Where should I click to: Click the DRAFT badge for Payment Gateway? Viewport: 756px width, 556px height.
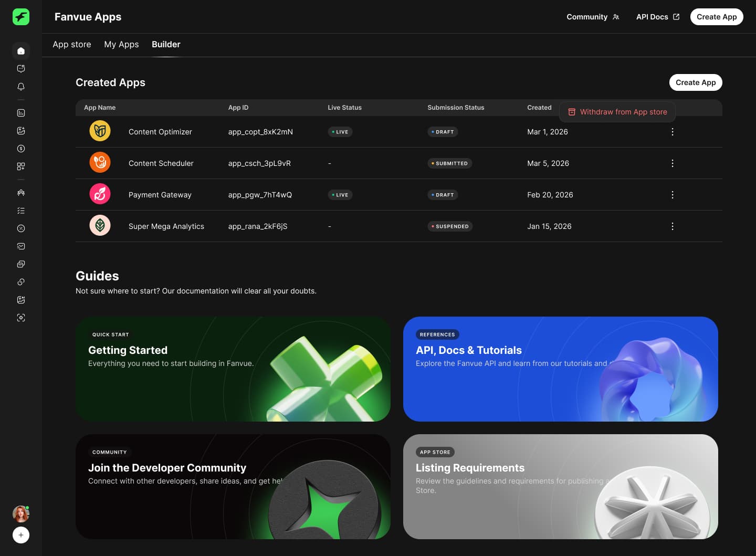443,195
